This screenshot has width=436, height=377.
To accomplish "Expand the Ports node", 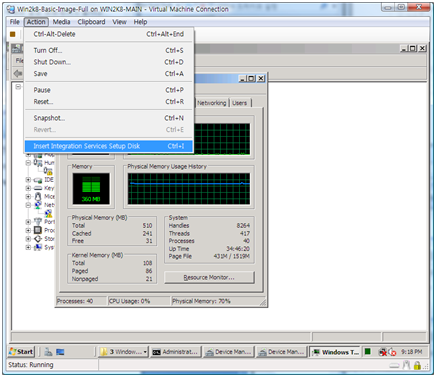I will pyautogui.click(x=28, y=222).
